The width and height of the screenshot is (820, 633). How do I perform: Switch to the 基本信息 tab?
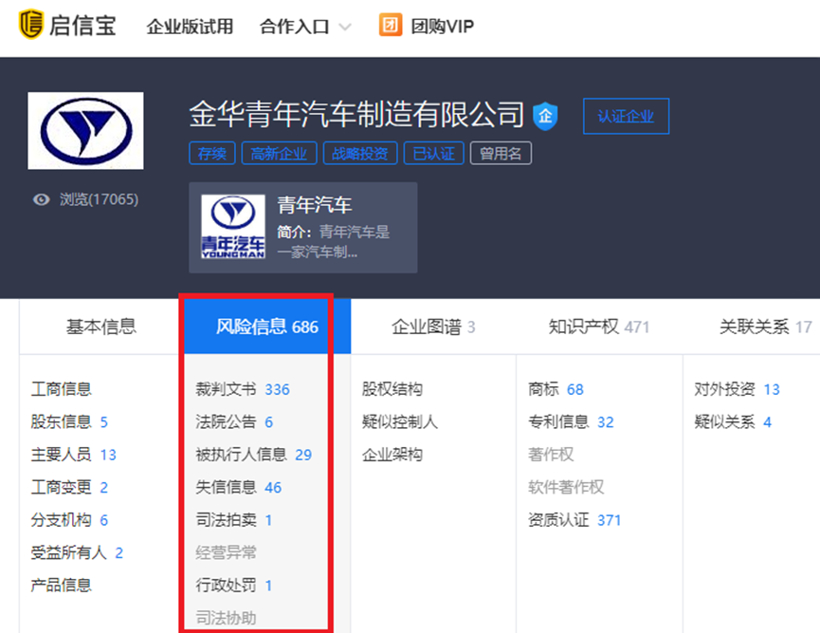coord(101,326)
